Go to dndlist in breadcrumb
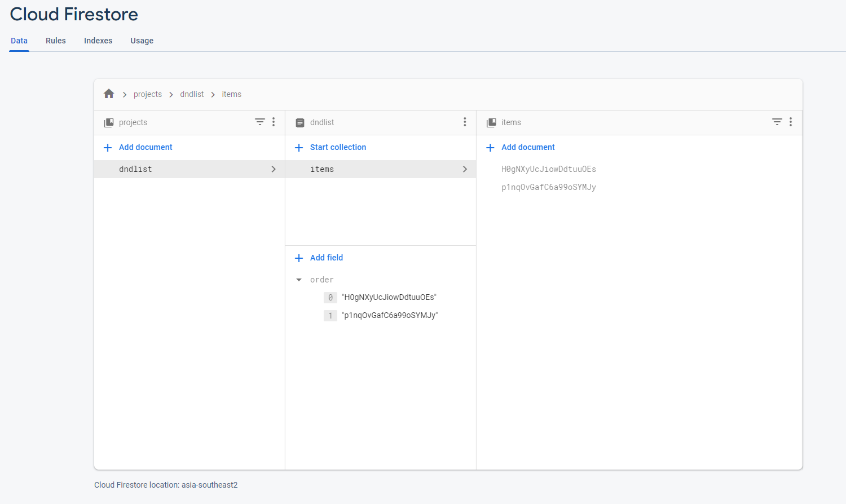This screenshot has width=846, height=504. coord(192,94)
